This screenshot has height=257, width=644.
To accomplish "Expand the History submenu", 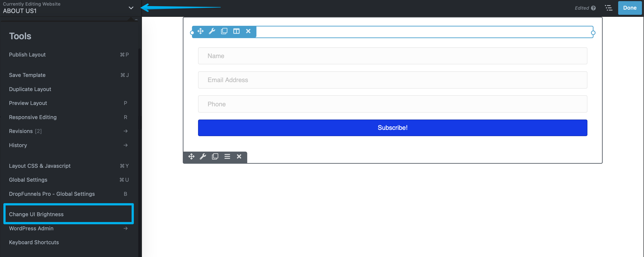I will pyautogui.click(x=69, y=145).
